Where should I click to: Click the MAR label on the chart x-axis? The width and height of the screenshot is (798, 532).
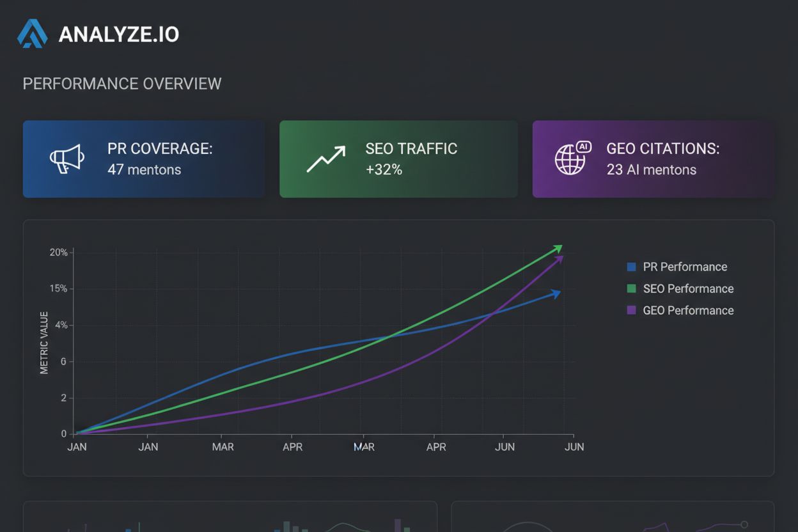222,446
